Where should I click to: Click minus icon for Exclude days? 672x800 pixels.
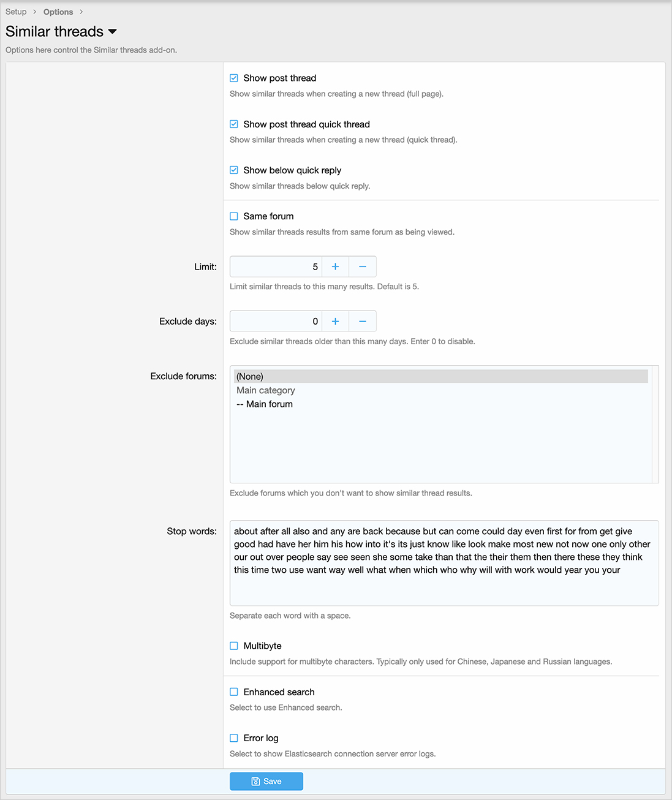[363, 321]
